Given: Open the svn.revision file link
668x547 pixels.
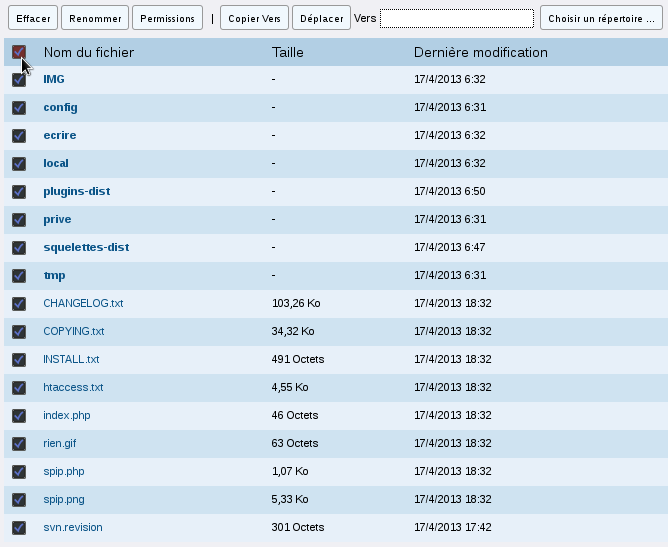Looking at the screenshot, I should 73,527.
